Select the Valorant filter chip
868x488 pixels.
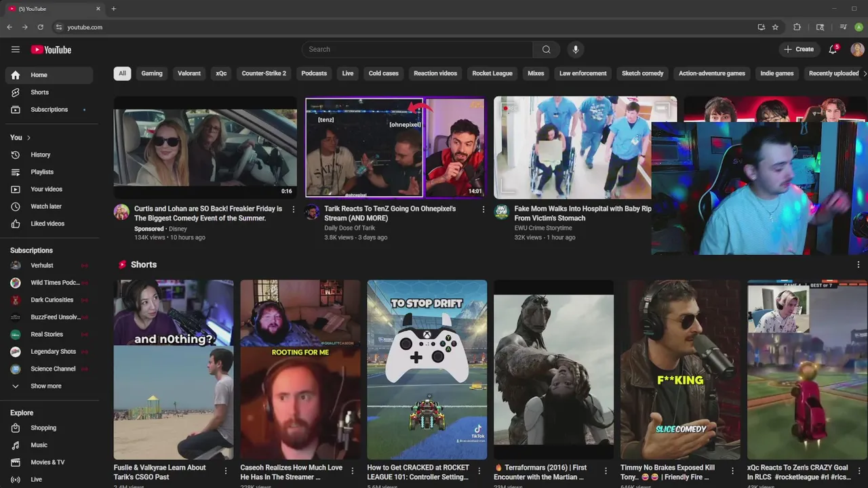tap(189, 73)
